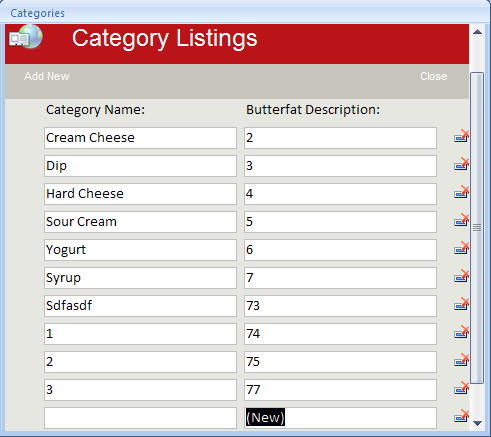This screenshot has width=491, height=437.
Task: Click scrollbar down arrow
Action: (x=477, y=423)
